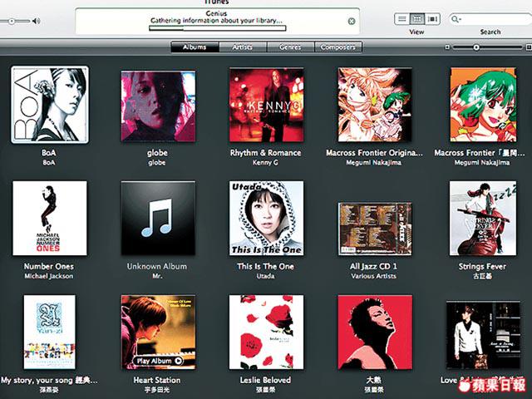This screenshot has height=399, width=532.
Task: Select This Is The One cover
Action: [266, 218]
